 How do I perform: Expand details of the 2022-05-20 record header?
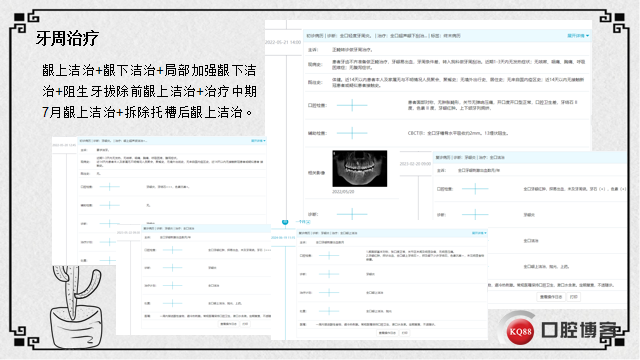coord(258,141)
